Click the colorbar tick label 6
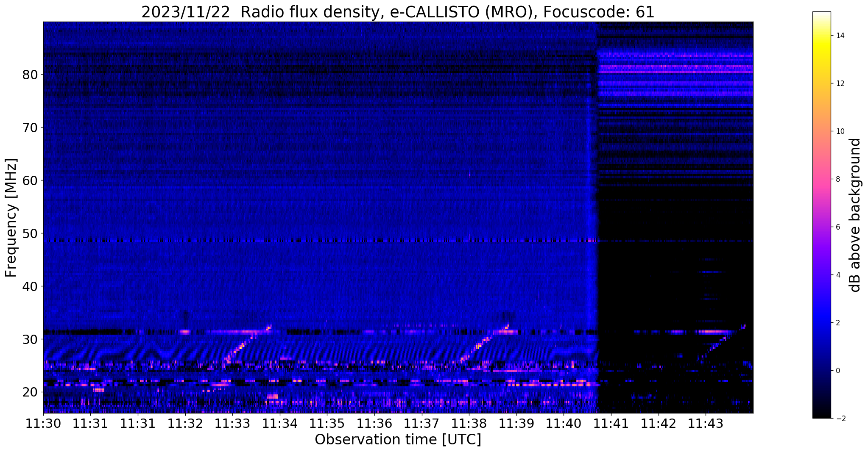The width and height of the screenshot is (868, 452). click(x=837, y=227)
